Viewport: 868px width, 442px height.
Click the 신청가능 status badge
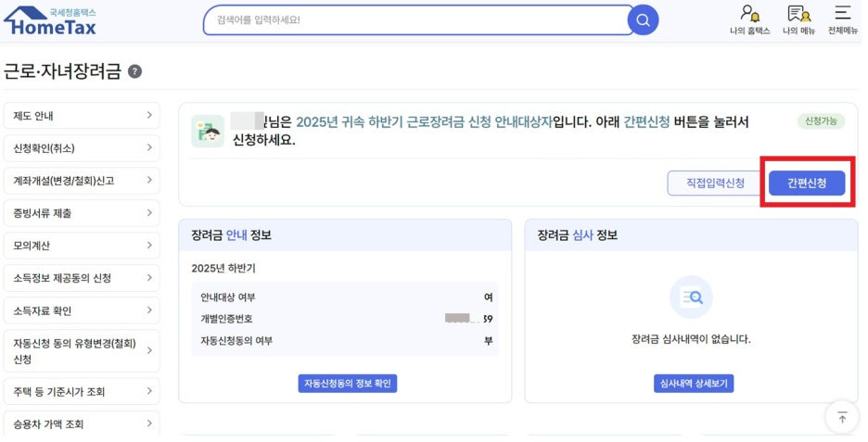point(821,121)
